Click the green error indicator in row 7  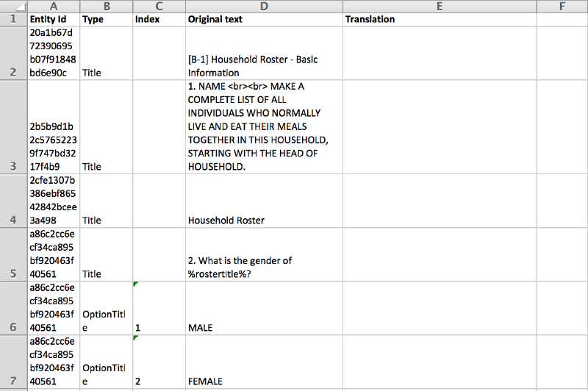[x=136, y=339]
